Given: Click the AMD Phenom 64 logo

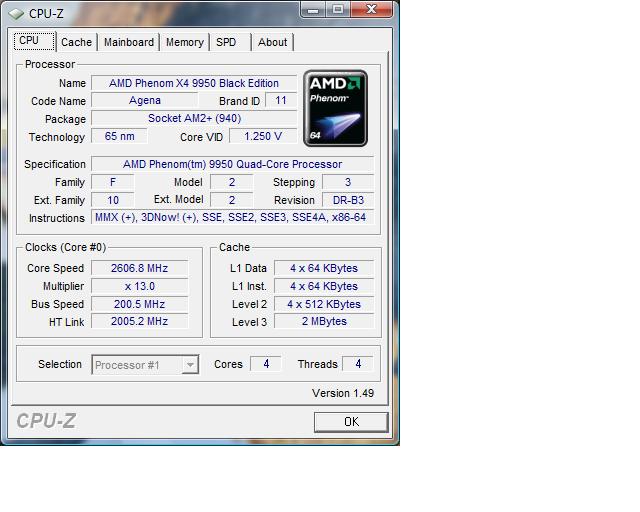Looking at the screenshot, I should click(x=336, y=108).
